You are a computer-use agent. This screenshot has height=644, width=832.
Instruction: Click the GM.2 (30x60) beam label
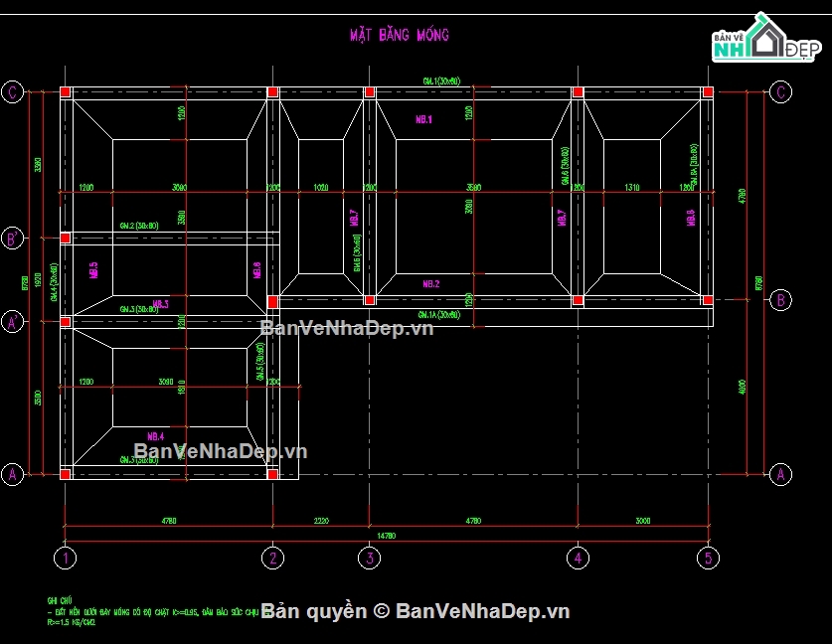click(x=139, y=226)
